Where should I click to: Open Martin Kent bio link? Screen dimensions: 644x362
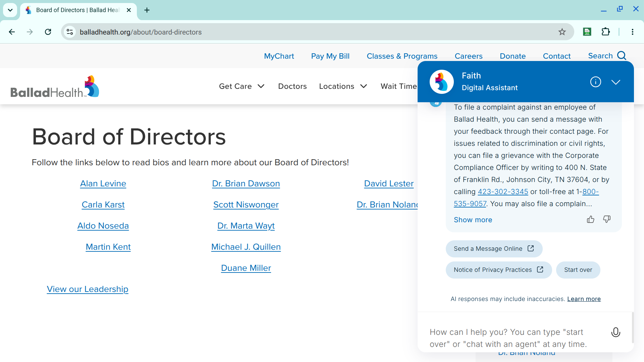[108, 247]
